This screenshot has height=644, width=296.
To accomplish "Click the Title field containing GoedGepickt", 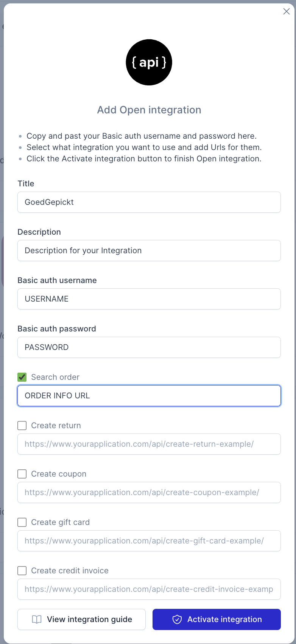I will pos(149,202).
